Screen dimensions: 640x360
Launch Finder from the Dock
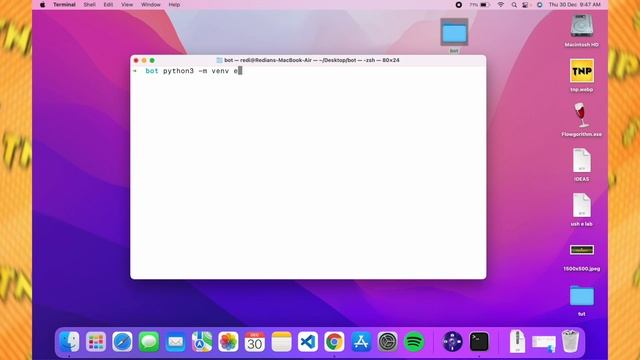click(x=69, y=342)
